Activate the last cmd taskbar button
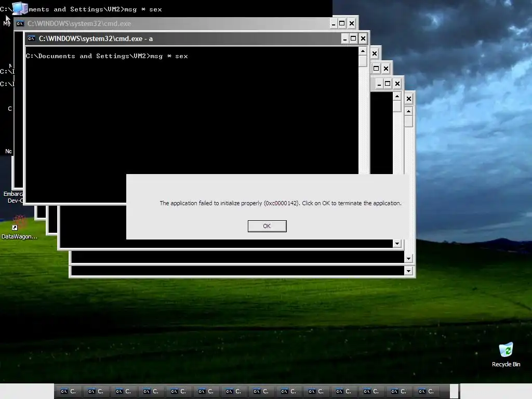 click(426, 391)
